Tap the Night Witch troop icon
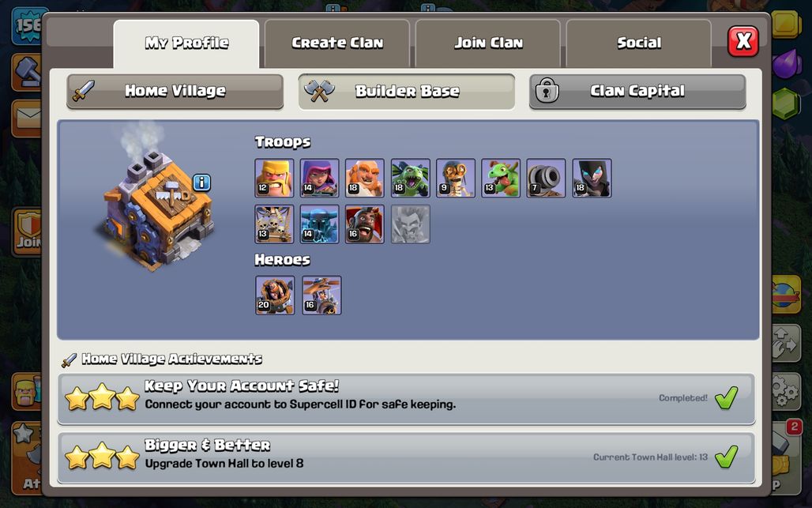This screenshot has width=812, height=508. 592,178
